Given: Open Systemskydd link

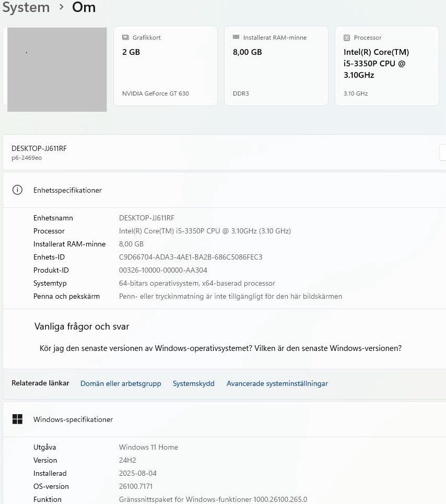Looking at the screenshot, I should [193, 383].
